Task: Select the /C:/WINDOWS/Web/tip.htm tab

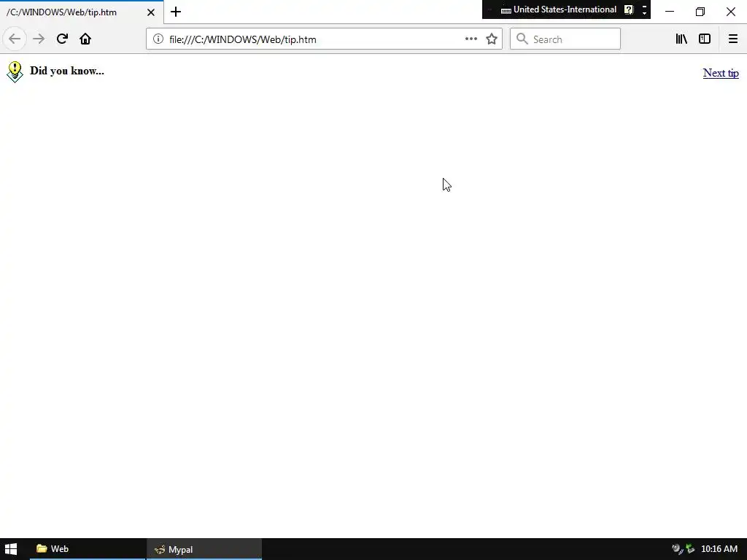Action: (82, 12)
